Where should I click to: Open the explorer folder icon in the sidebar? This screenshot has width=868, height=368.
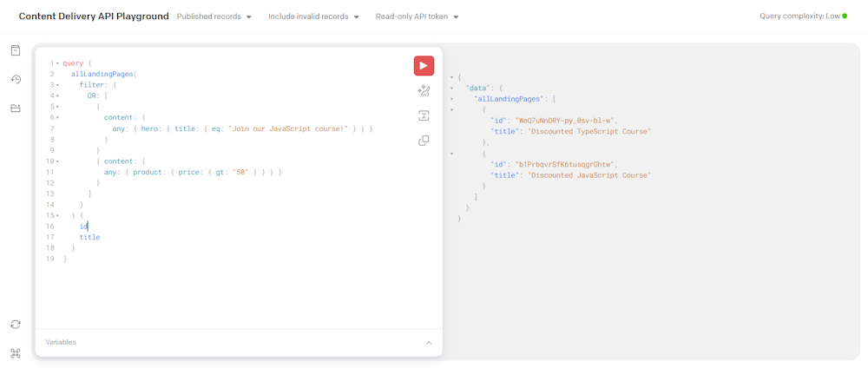[16, 108]
